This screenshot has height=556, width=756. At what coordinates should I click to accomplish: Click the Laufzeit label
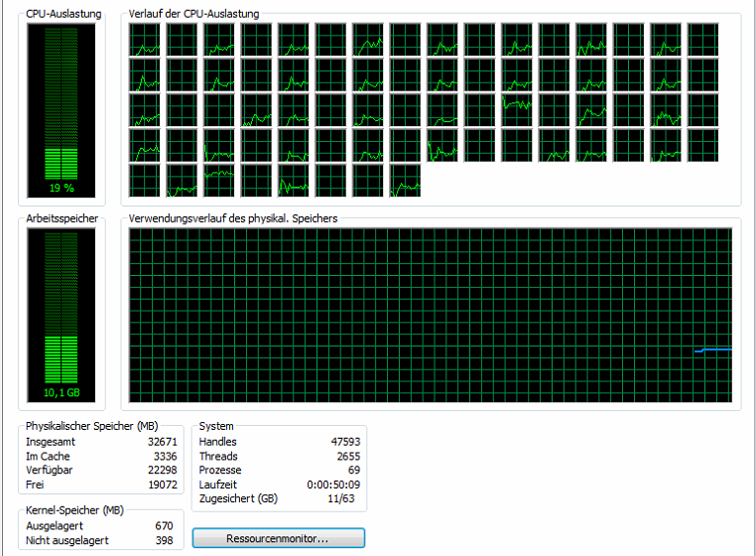point(218,485)
